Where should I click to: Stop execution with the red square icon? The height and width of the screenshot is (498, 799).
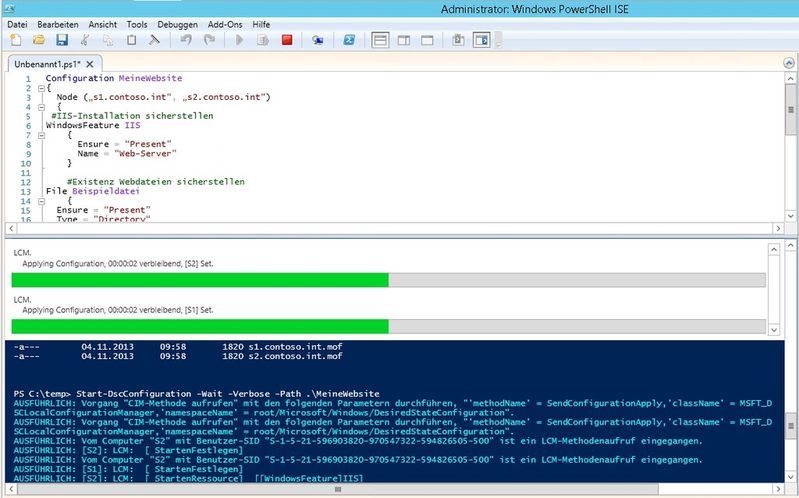(x=286, y=40)
